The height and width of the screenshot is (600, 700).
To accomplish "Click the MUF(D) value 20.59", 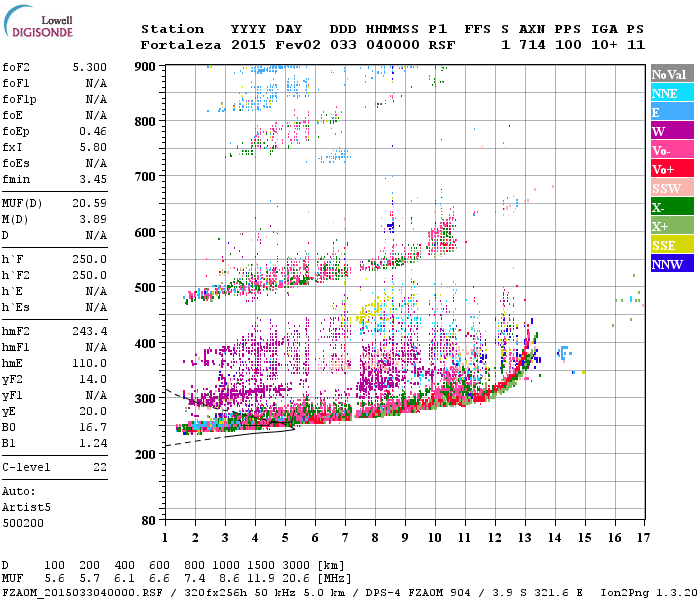I will click(x=90, y=203).
